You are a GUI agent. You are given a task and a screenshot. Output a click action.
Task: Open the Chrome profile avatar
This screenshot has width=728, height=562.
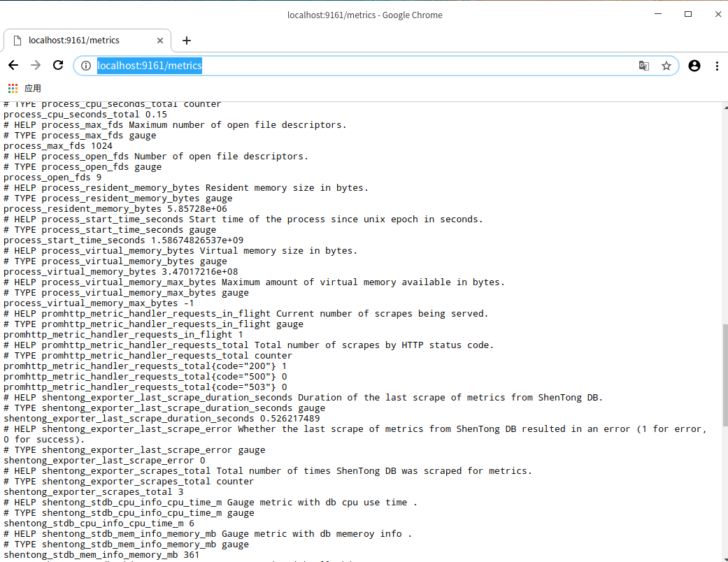(x=694, y=66)
